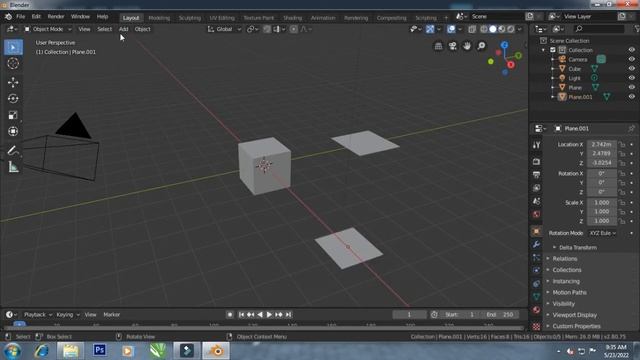Expand the Motion Paths panel

569,292
